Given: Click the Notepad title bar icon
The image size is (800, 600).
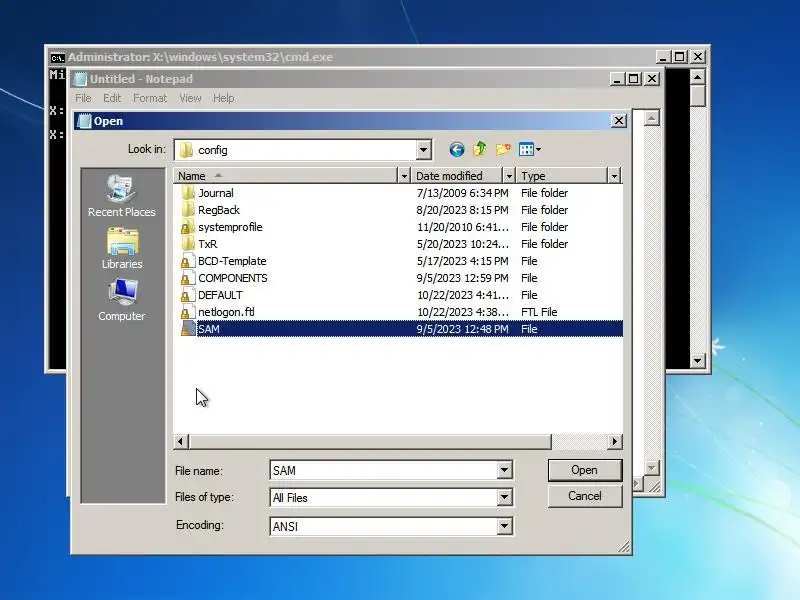Looking at the screenshot, I should click(81, 79).
